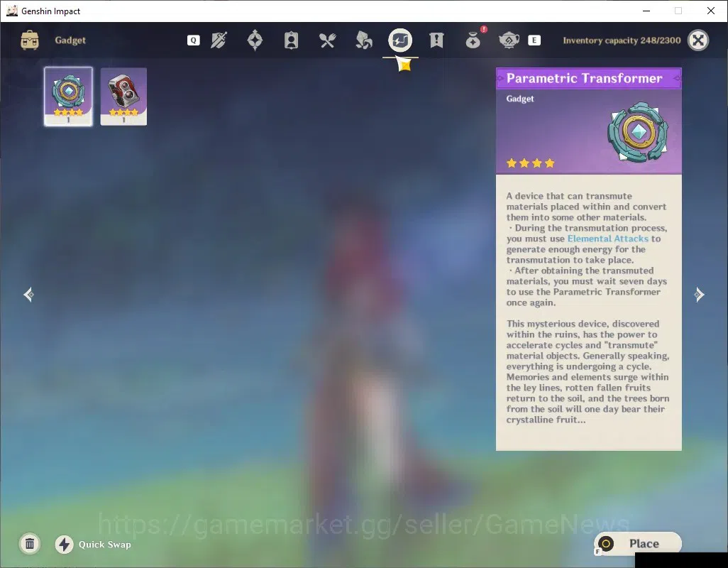Go to next page with right arrow
The height and width of the screenshot is (568, 728).
coord(699,295)
